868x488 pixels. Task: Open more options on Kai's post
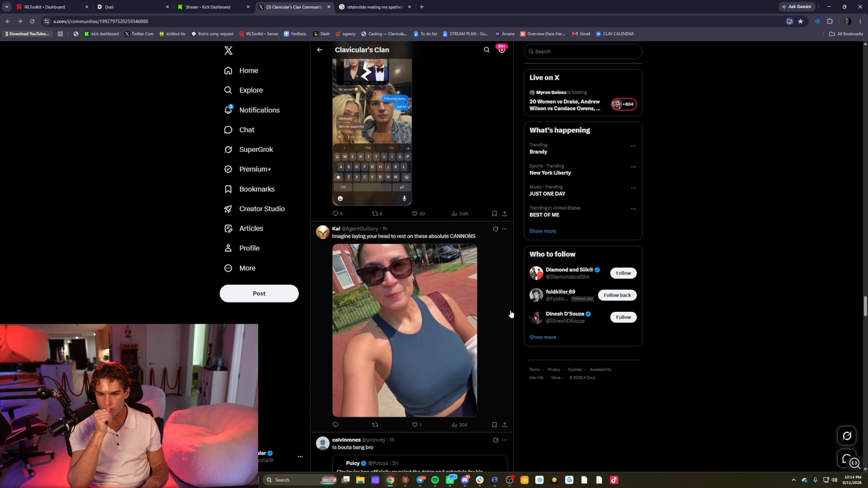tap(505, 229)
